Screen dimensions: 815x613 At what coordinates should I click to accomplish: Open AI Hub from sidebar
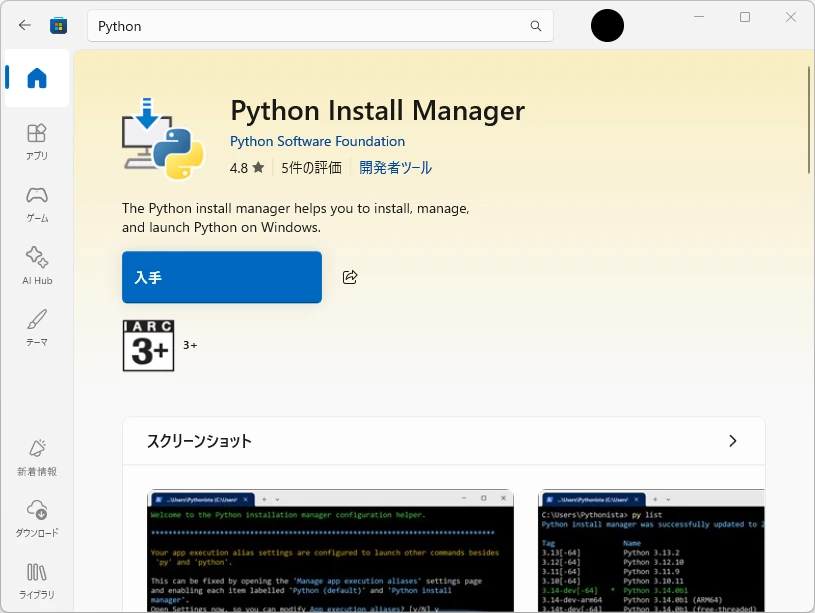coord(37,265)
